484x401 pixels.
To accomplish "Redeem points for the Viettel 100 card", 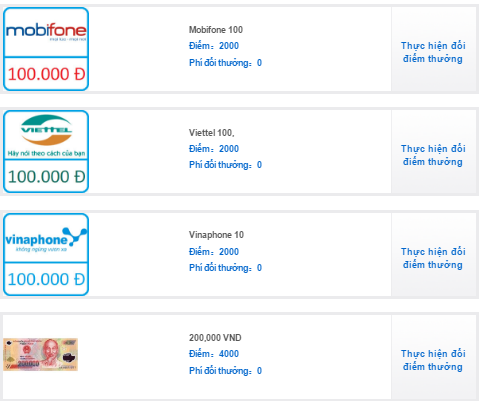I will click(433, 155).
